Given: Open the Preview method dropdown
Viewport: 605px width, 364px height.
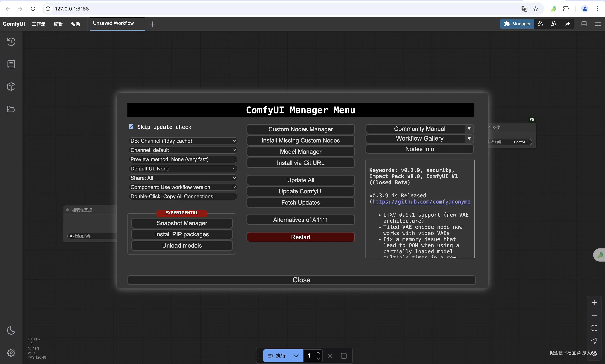Looking at the screenshot, I should pyautogui.click(x=183, y=159).
